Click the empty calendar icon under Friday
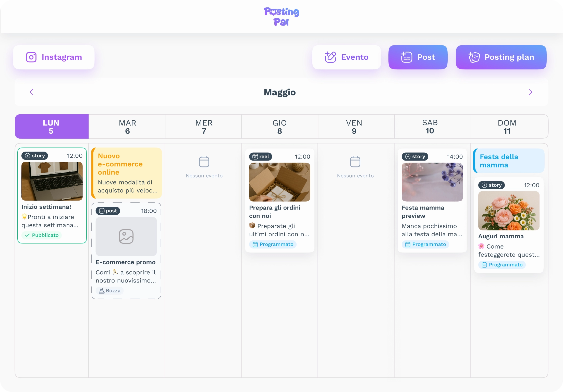 click(355, 162)
